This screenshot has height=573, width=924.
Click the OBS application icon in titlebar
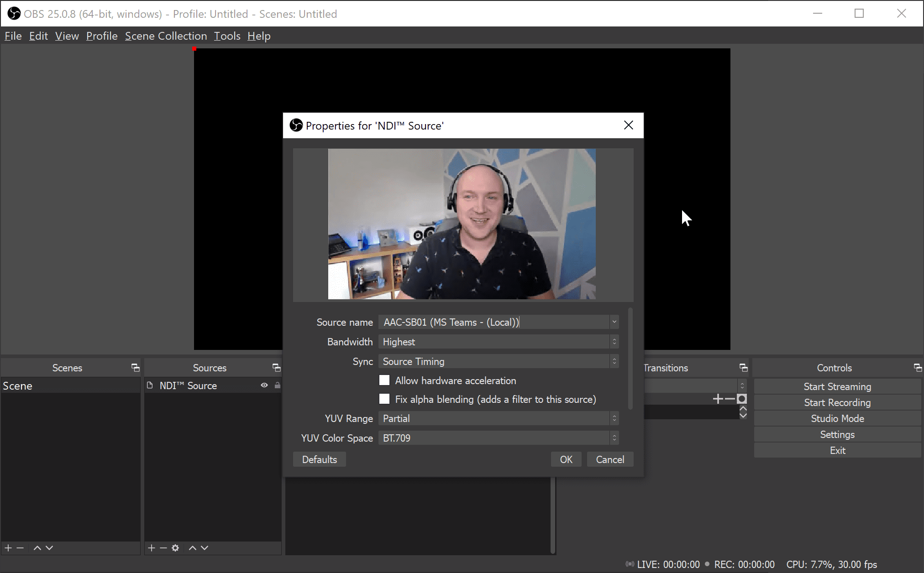tap(12, 11)
